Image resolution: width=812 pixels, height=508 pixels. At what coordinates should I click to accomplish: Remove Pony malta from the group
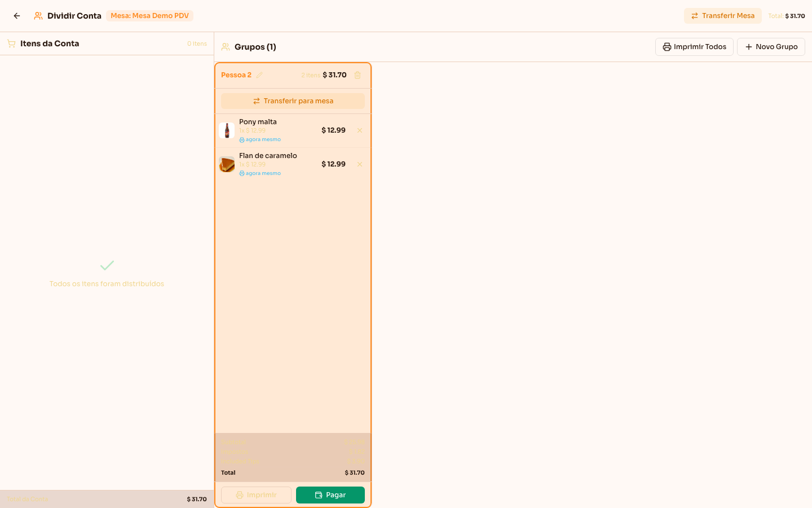pos(360,130)
